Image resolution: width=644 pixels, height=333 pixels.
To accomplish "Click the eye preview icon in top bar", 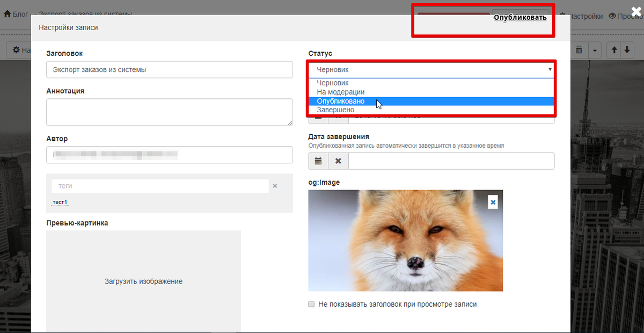I will 612,16.
